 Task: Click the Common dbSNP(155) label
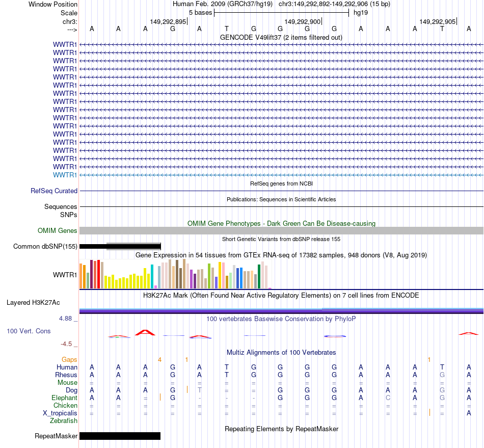tap(45, 246)
